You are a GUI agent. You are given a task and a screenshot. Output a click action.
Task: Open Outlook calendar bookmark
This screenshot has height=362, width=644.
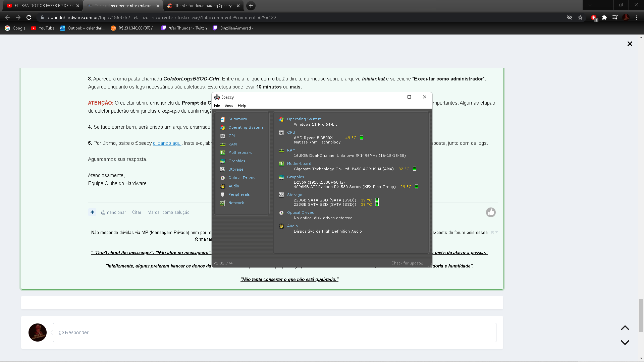click(83, 28)
